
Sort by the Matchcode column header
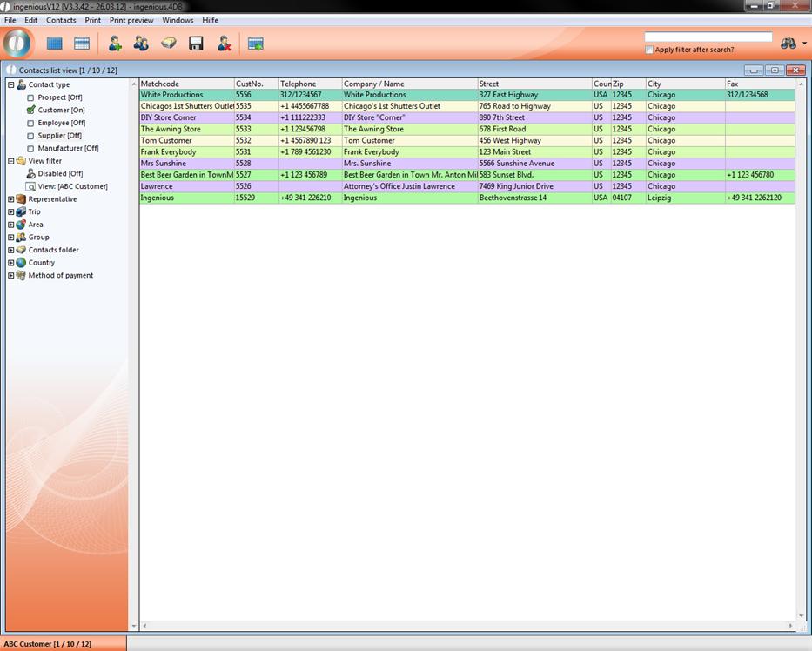point(186,84)
